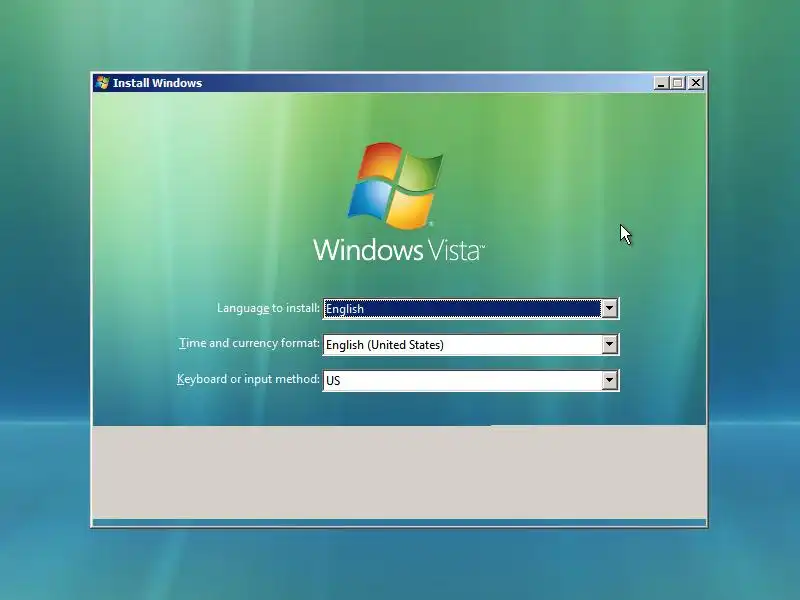Maximize the Install Windows window
Viewport: 800px width, 600px height.
pyautogui.click(x=678, y=83)
